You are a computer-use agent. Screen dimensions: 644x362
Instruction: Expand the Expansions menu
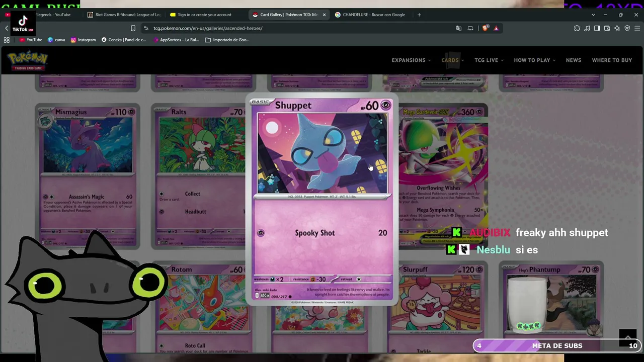[411, 60]
